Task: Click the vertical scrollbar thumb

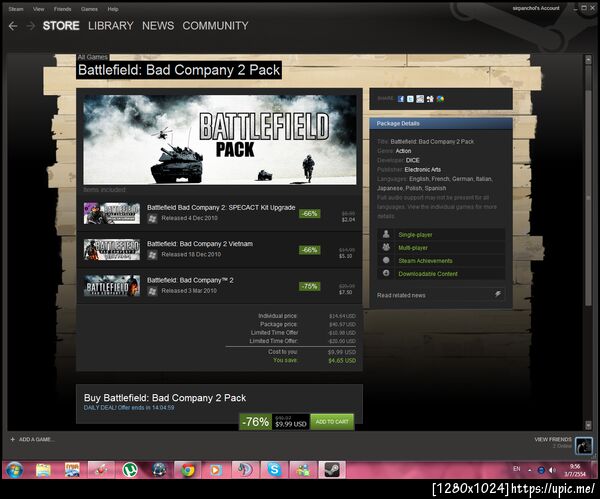Action: click(x=588, y=198)
